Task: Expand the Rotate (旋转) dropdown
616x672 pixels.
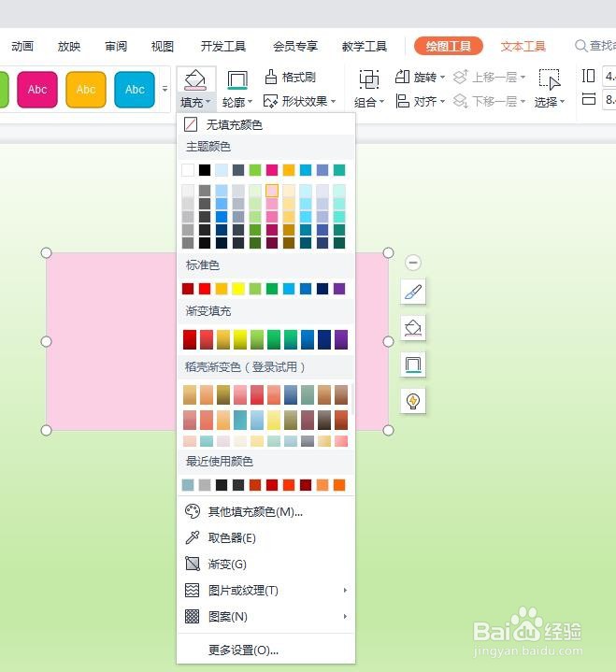Action: tap(443, 78)
